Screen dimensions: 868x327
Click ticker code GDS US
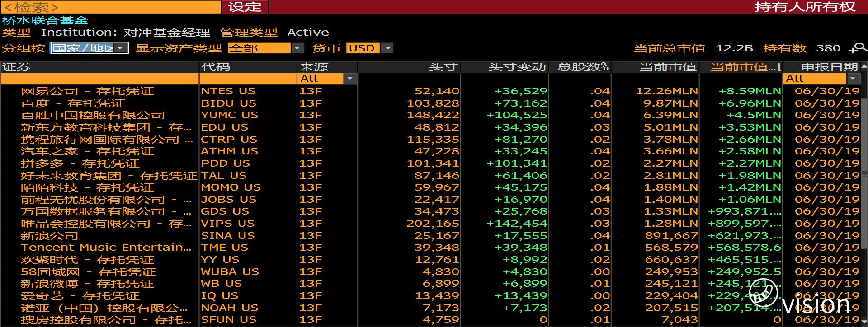[225, 211]
